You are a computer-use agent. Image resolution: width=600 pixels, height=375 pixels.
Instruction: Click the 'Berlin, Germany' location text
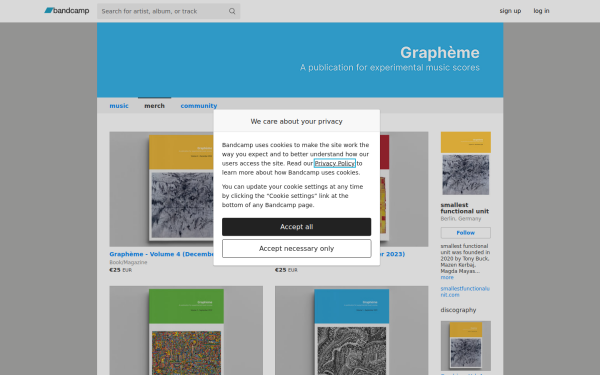point(461,219)
